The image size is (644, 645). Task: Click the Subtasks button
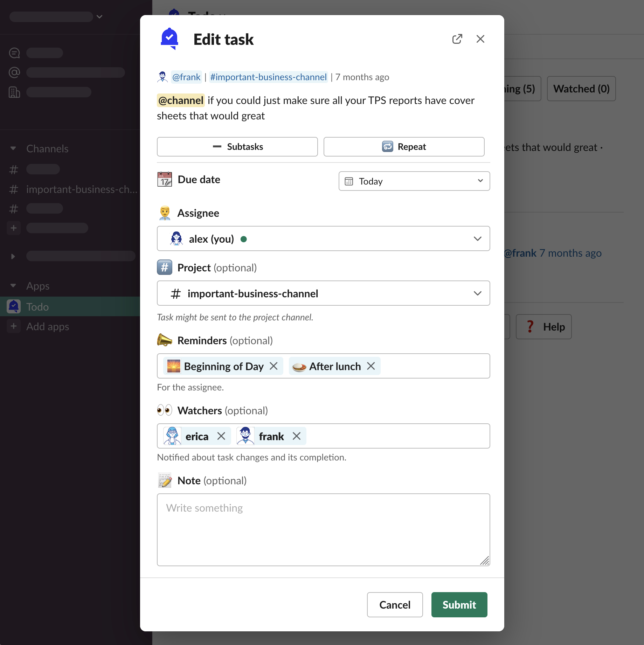click(x=237, y=147)
